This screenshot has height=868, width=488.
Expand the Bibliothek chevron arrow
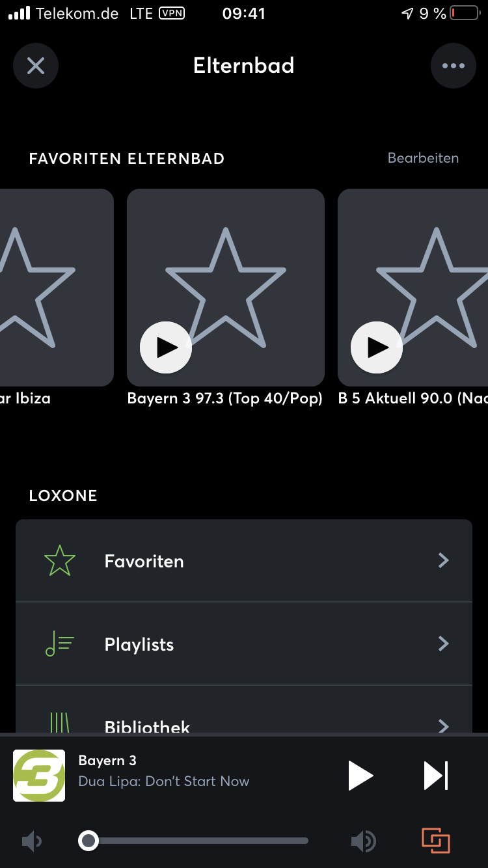[444, 725]
